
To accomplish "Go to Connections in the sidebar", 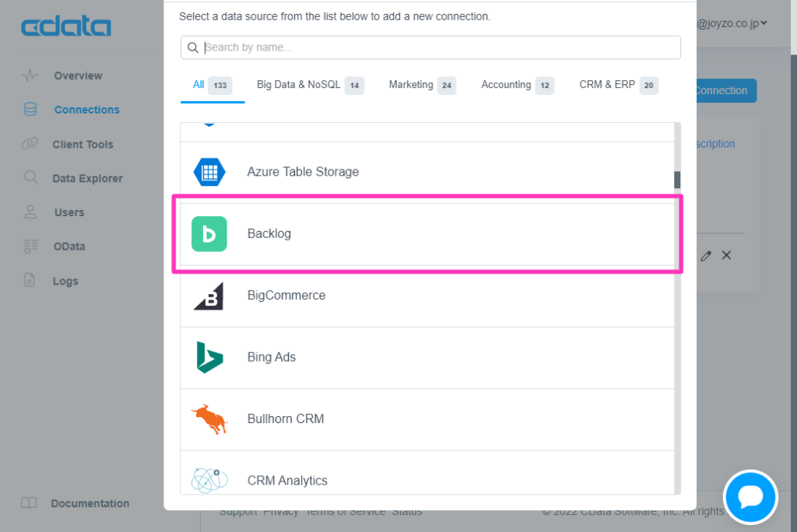I will (87, 110).
